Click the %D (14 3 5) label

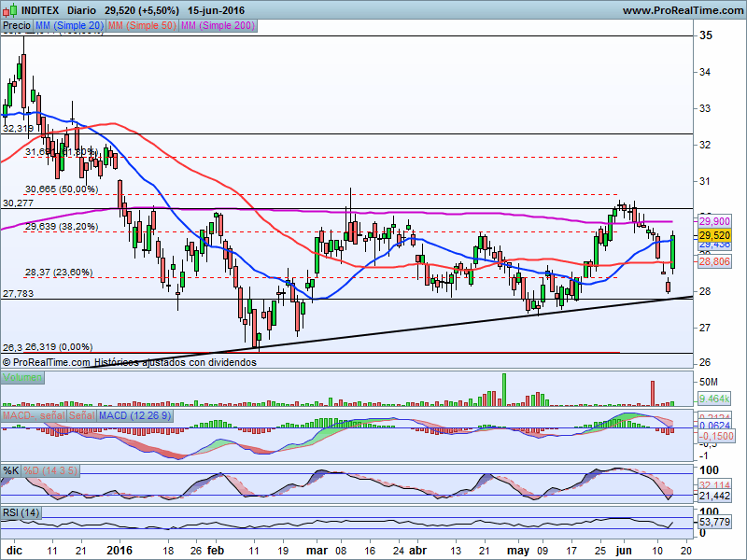click(50, 471)
